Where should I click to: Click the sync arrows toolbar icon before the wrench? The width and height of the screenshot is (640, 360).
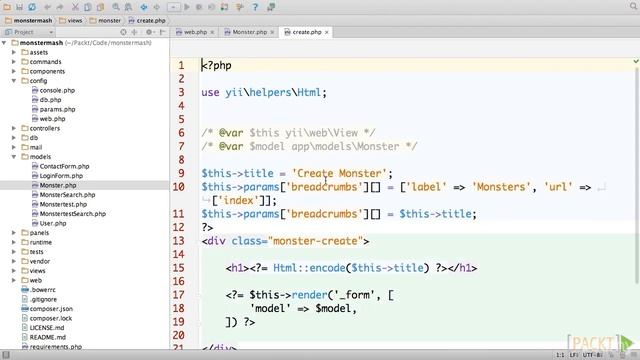click(x=224, y=7)
